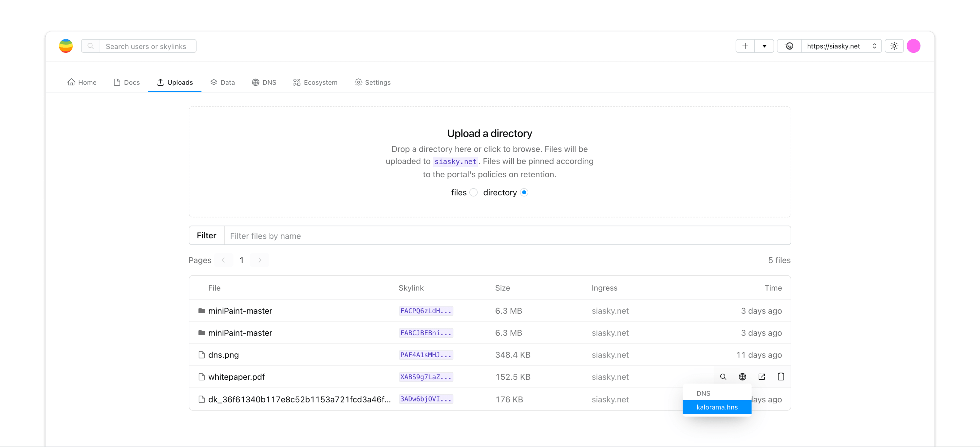Click the FACPQ6zLdH... skylink
The height and width of the screenshot is (447, 980).
click(426, 311)
